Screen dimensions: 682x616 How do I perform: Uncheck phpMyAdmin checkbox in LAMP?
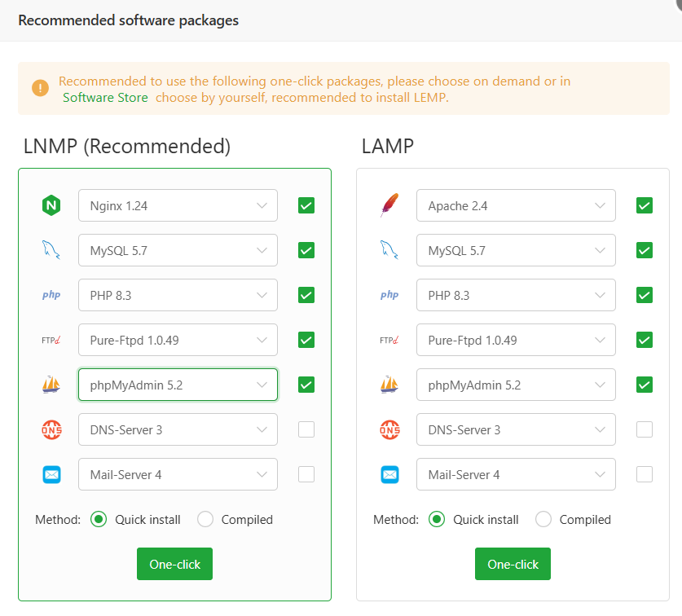click(x=645, y=385)
